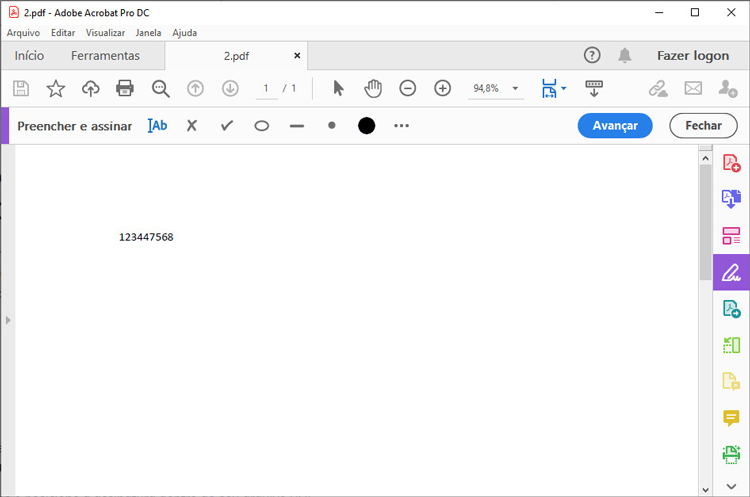The image size is (750, 497).
Task: Expand left navigation pane arrow
Action: tap(8, 320)
